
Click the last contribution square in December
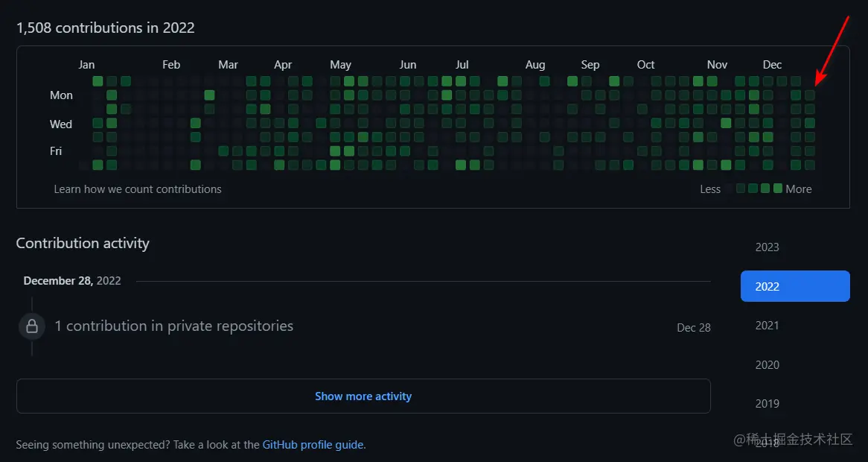809,165
